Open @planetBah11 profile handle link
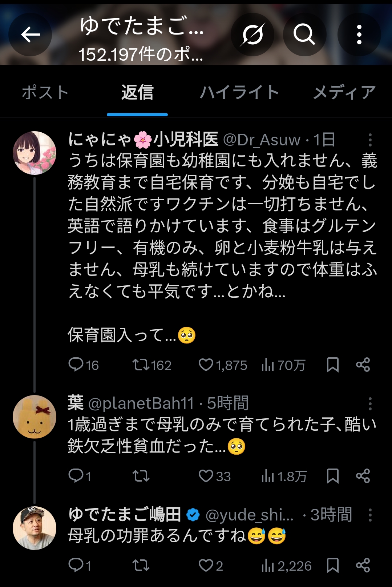 point(141,403)
